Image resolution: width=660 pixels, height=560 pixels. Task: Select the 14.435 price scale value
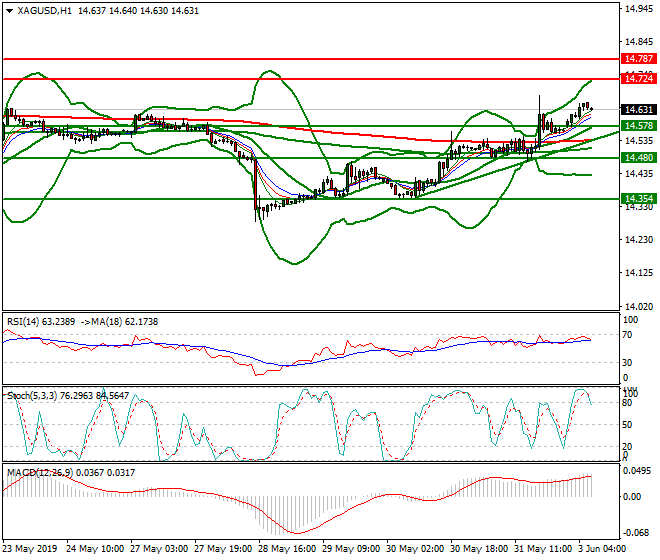click(x=639, y=173)
